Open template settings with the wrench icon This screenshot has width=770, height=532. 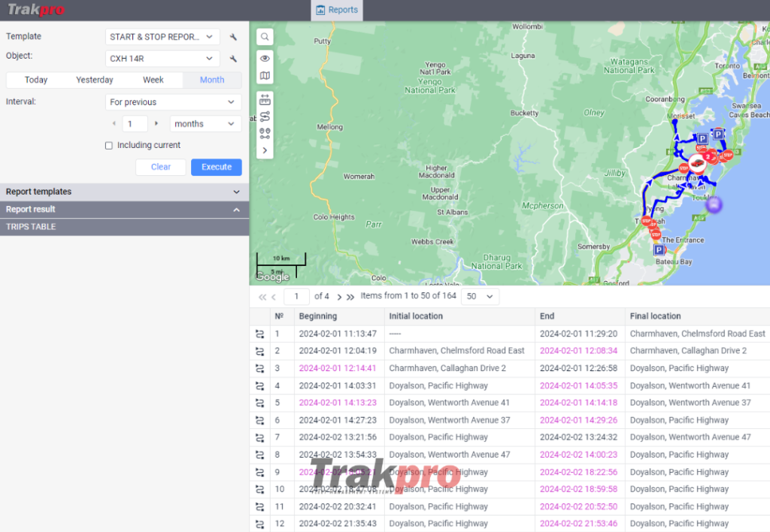coord(233,35)
